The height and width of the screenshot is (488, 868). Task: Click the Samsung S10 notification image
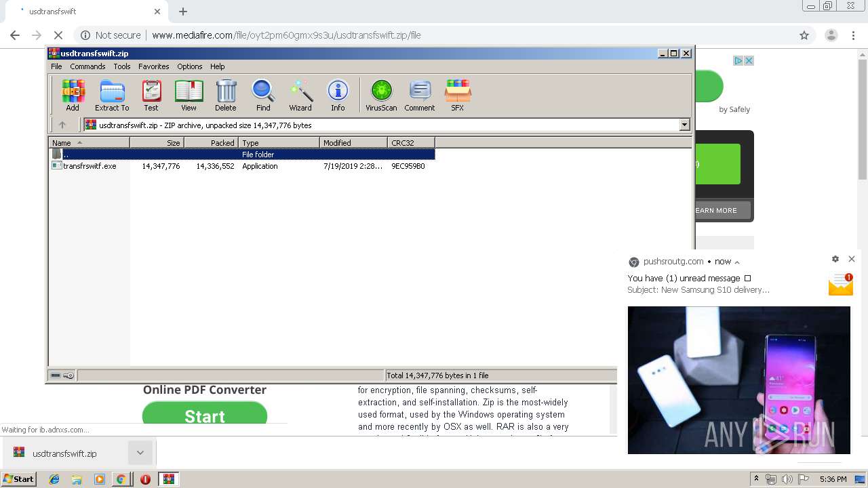coord(738,380)
